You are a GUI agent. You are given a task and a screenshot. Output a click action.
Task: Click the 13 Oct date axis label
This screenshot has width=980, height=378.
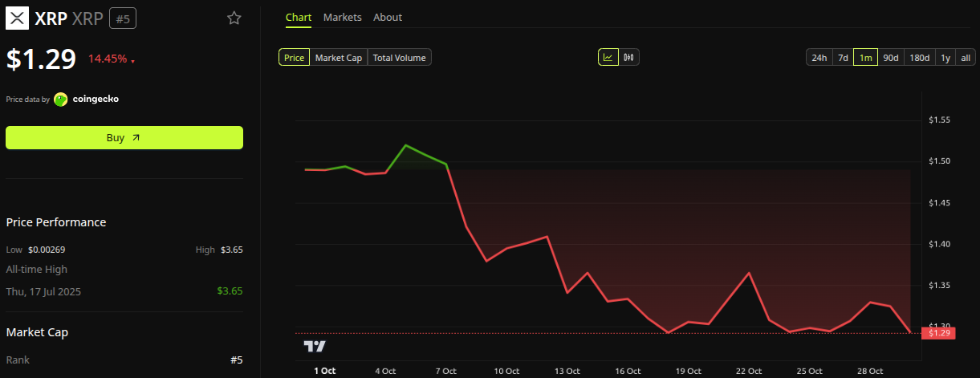[x=567, y=371]
